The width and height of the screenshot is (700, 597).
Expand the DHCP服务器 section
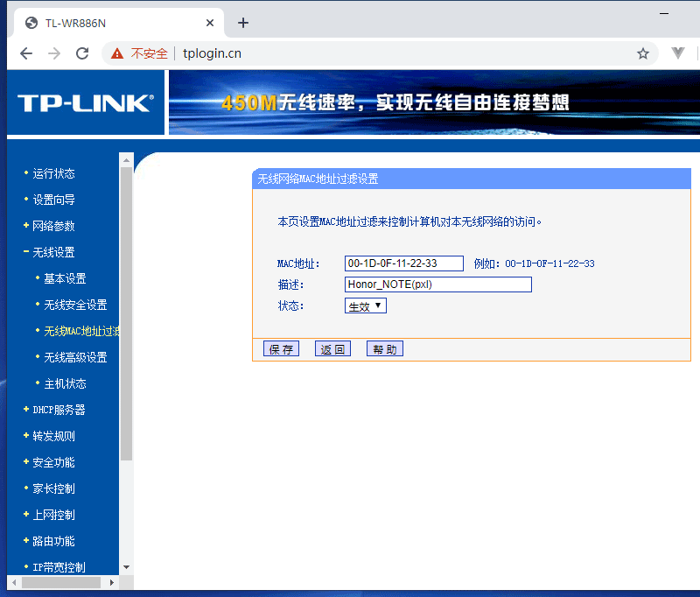59,409
